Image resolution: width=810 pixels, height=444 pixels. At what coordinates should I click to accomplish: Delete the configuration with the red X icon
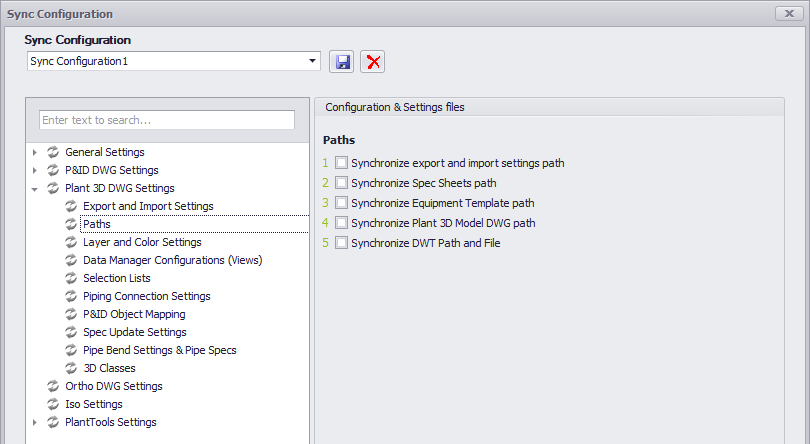tap(372, 62)
